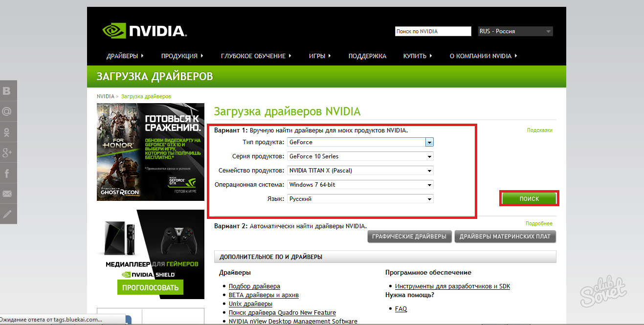
Task: Share the page via VK sidebar icon
Action: coord(7,91)
